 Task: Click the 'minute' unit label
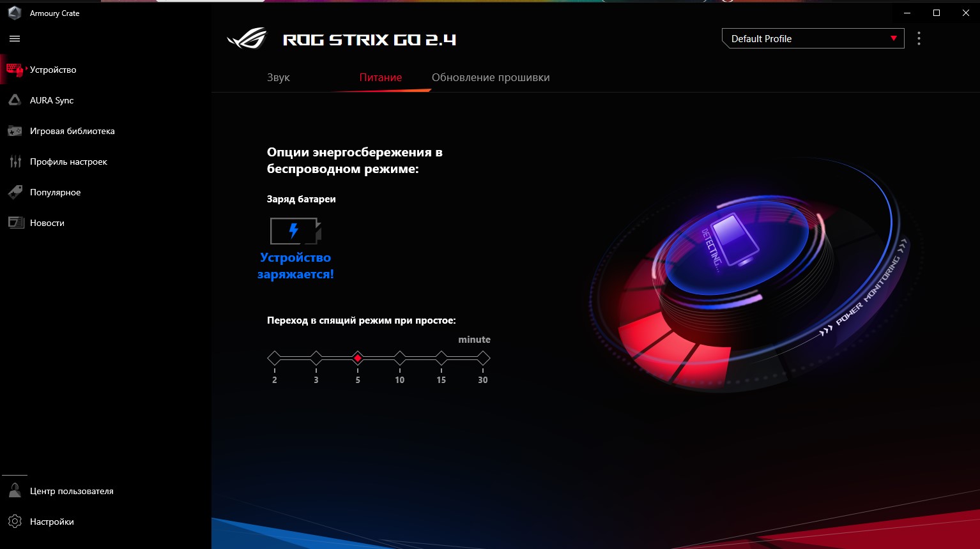pos(474,340)
